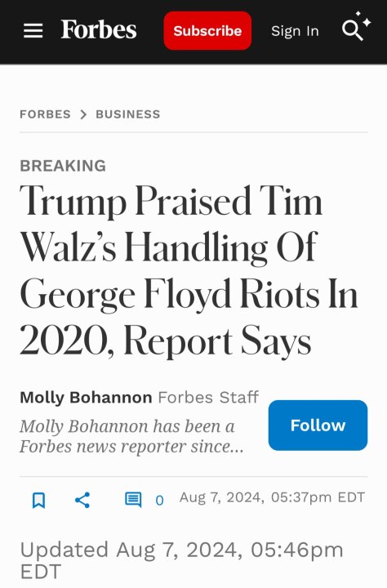Select the BREAKING news label
Image resolution: width=387 pixels, height=588 pixels.
(x=63, y=166)
